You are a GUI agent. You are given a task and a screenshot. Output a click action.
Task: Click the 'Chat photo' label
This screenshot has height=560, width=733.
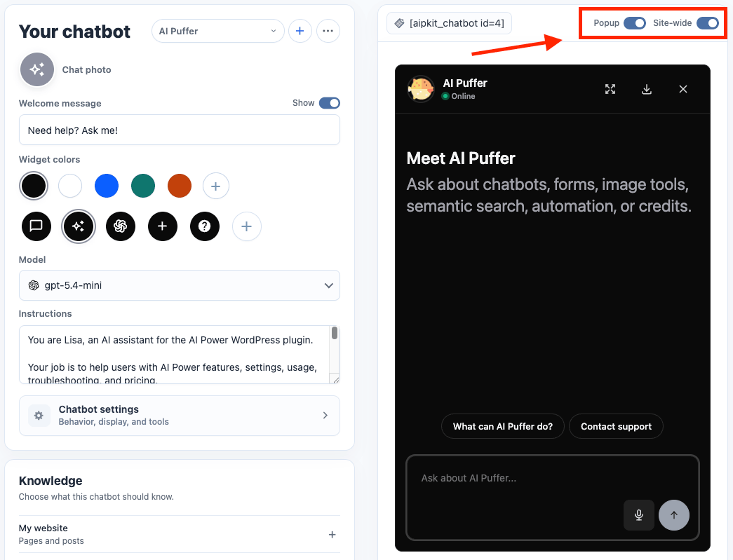tap(86, 69)
